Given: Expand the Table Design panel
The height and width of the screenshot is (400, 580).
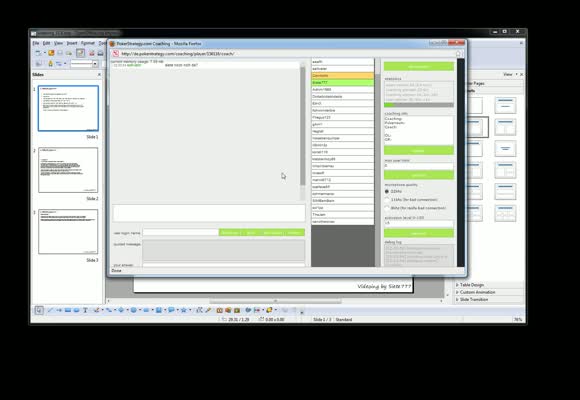Looking at the screenshot, I should coord(471,285).
